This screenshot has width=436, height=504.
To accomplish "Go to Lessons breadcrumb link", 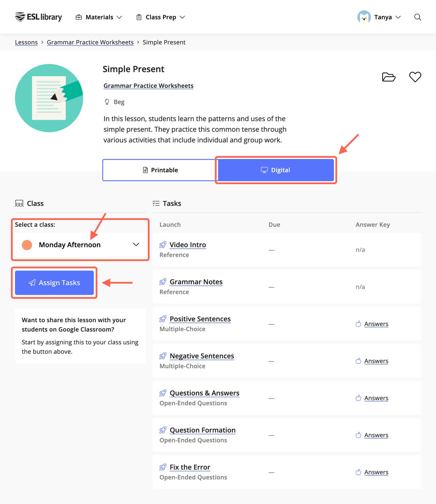I will [x=26, y=42].
